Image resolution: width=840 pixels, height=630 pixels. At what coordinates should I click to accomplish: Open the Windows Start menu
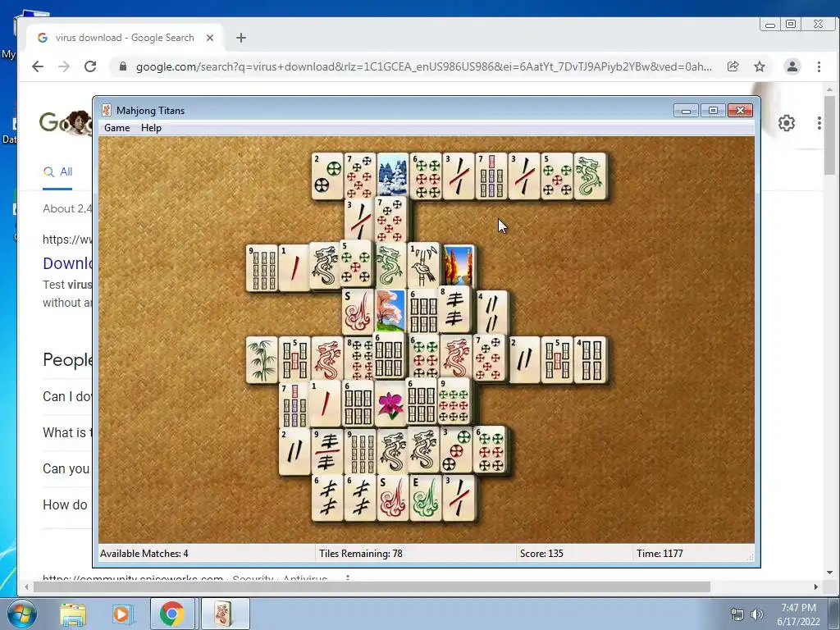click(22, 614)
